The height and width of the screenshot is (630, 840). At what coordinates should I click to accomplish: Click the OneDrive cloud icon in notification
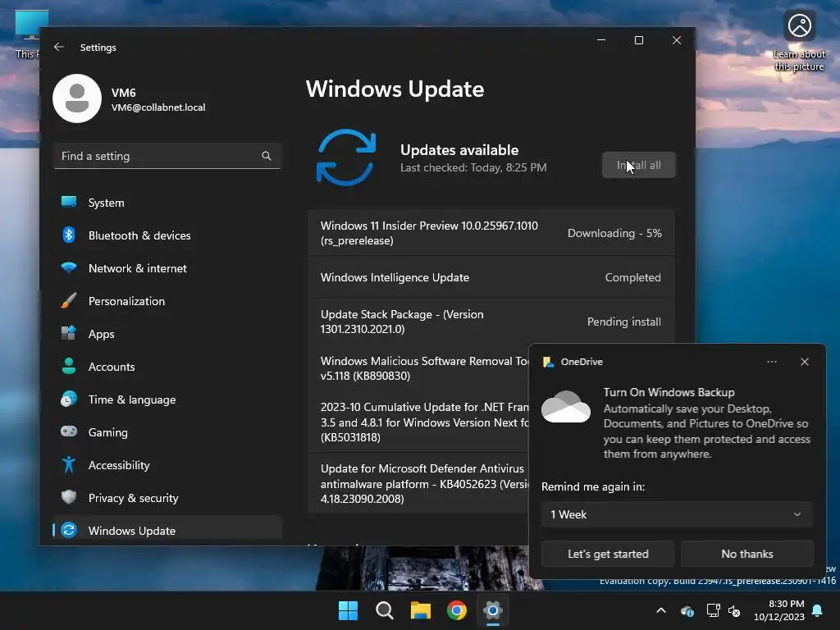(x=566, y=407)
